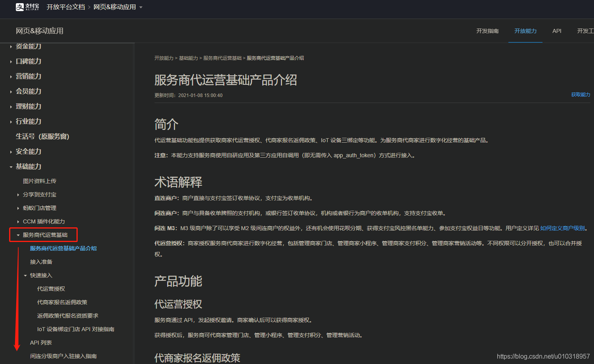Expand the 分享到支付宝 arrow

tap(18, 195)
